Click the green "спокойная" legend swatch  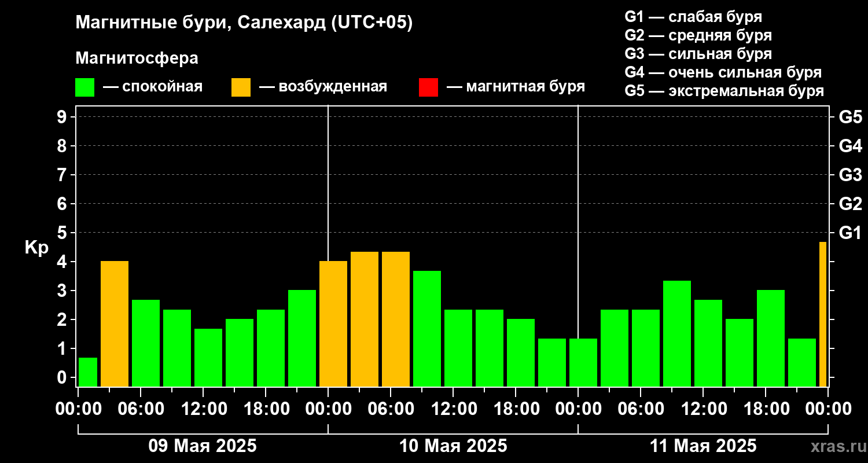pyautogui.click(x=84, y=87)
